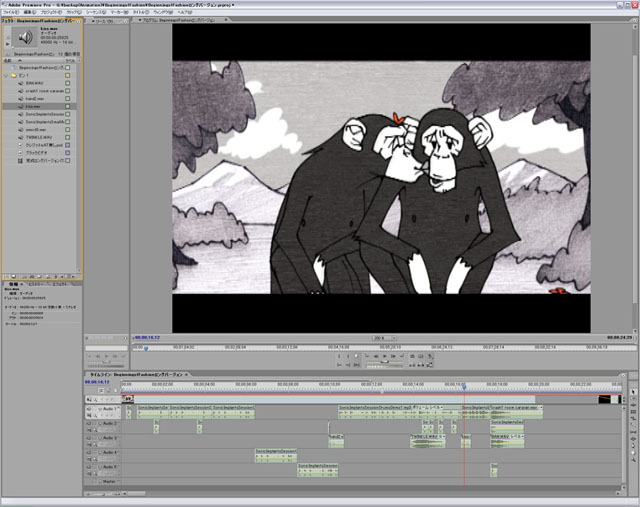Mute the Audio 4 track speaker toggle
Image resolution: width=640 pixels, height=507 pixels.
(x=88, y=452)
